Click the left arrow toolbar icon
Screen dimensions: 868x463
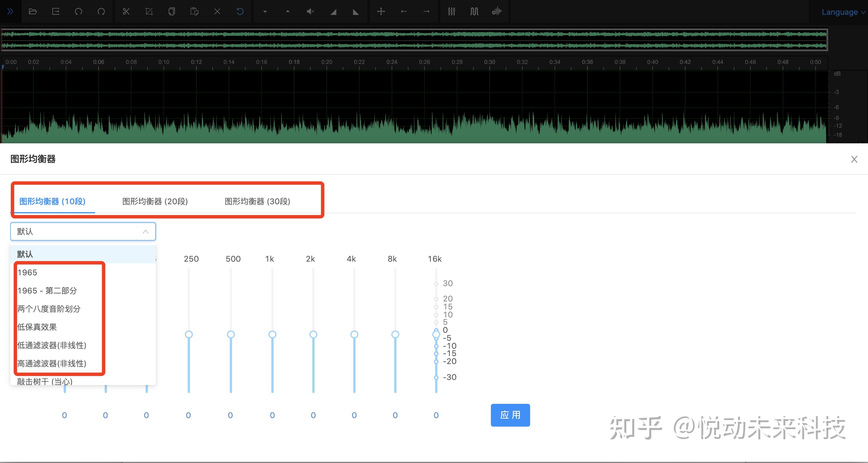pyautogui.click(x=404, y=11)
